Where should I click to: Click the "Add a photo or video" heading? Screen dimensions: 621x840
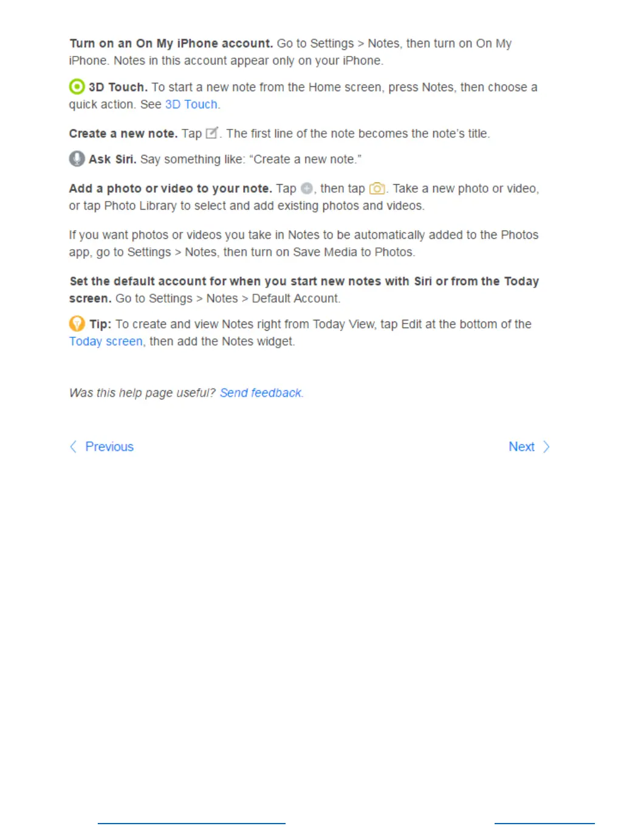pos(170,188)
